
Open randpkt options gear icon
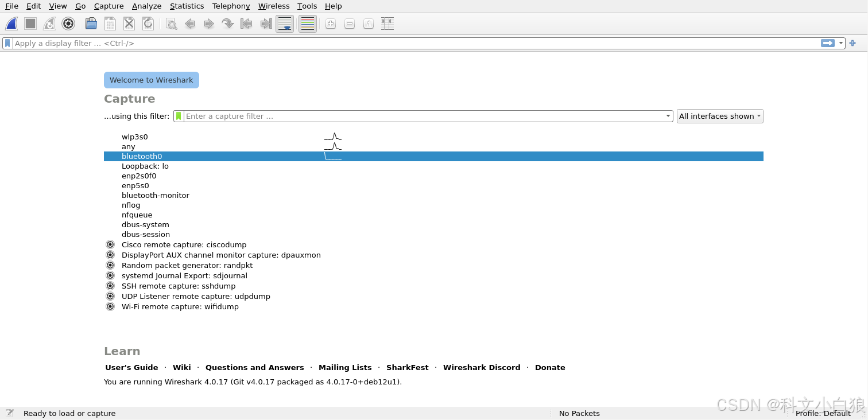click(110, 265)
